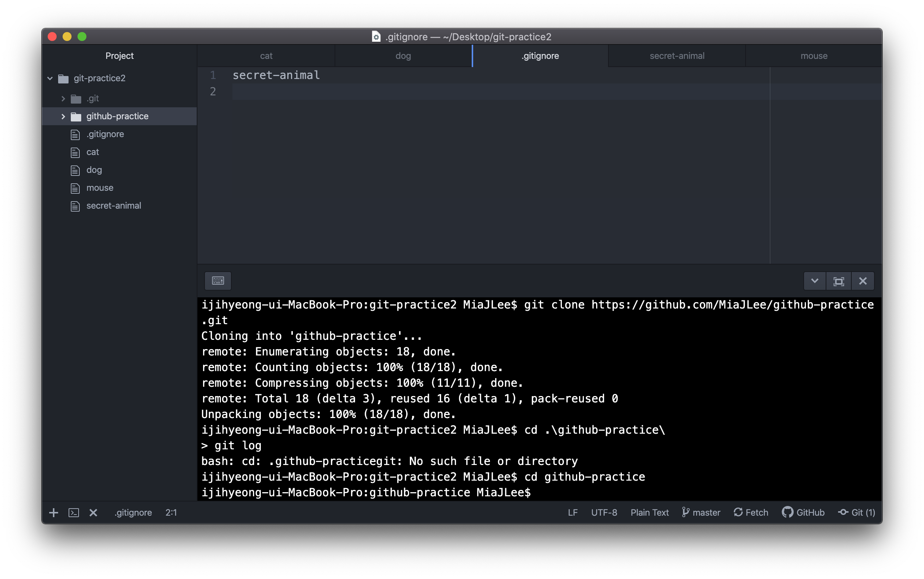Image resolution: width=924 pixels, height=579 pixels.
Task: Change the UTF-8 file encoding
Action: point(604,512)
